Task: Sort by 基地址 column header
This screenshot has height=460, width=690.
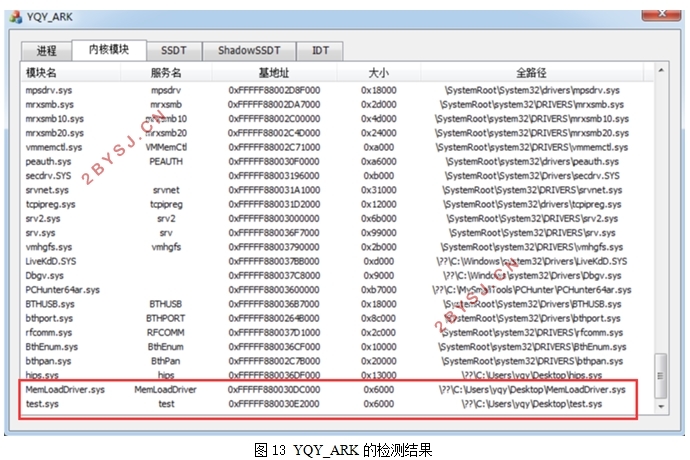Action: (274, 73)
